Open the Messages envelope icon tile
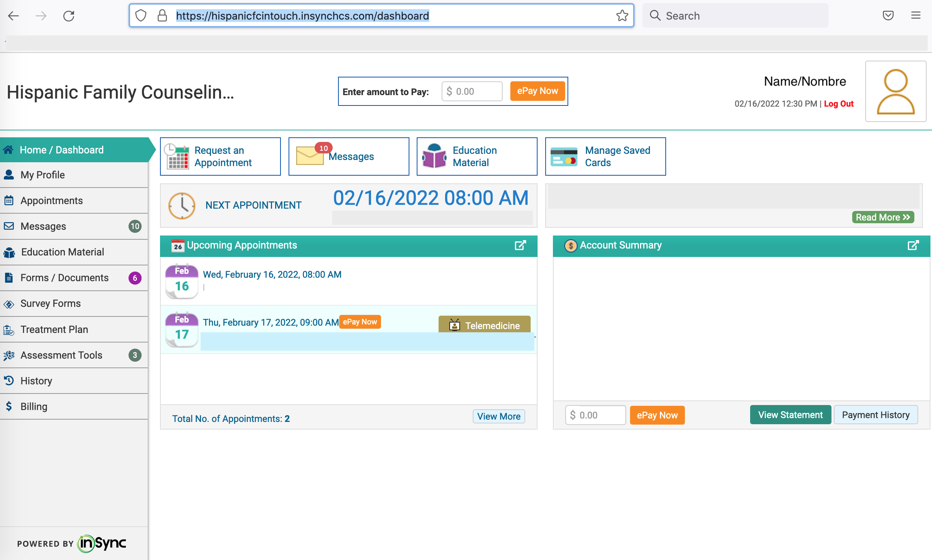932x560 pixels. pyautogui.click(x=310, y=156)
